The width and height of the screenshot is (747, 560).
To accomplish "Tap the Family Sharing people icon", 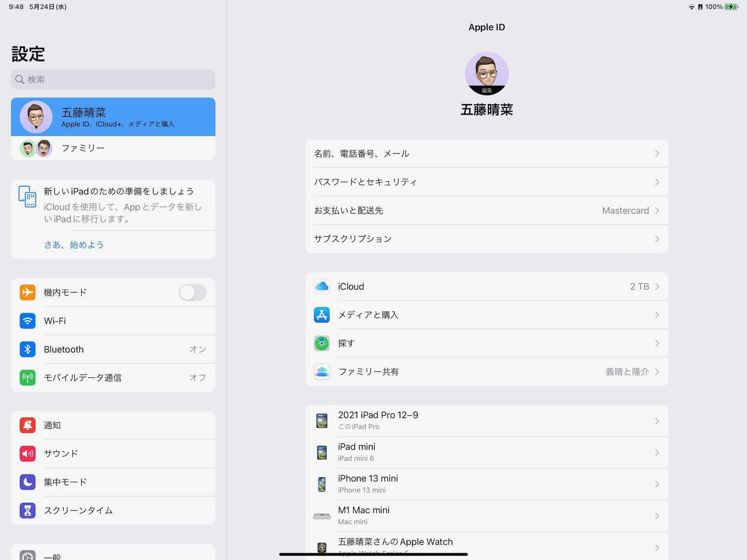I will point(322,372).
